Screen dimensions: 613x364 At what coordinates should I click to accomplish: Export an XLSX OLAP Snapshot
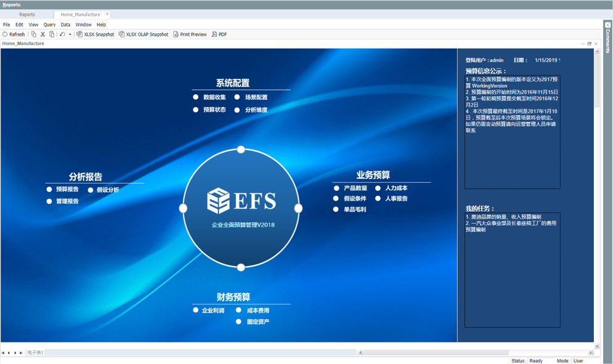click(x=144, y=34)
